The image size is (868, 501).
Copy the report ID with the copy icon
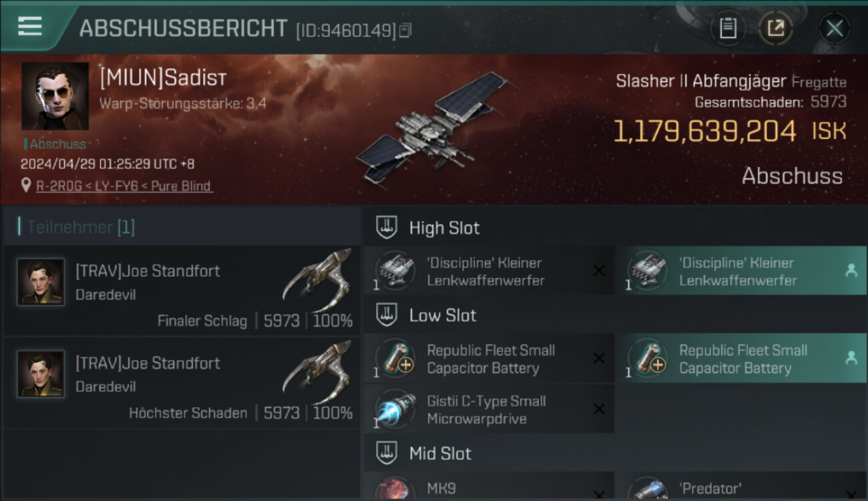point(405,30)
